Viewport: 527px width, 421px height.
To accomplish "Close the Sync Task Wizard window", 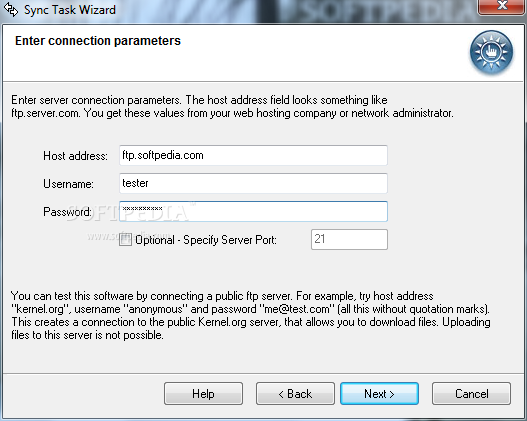I will point(502,6).
